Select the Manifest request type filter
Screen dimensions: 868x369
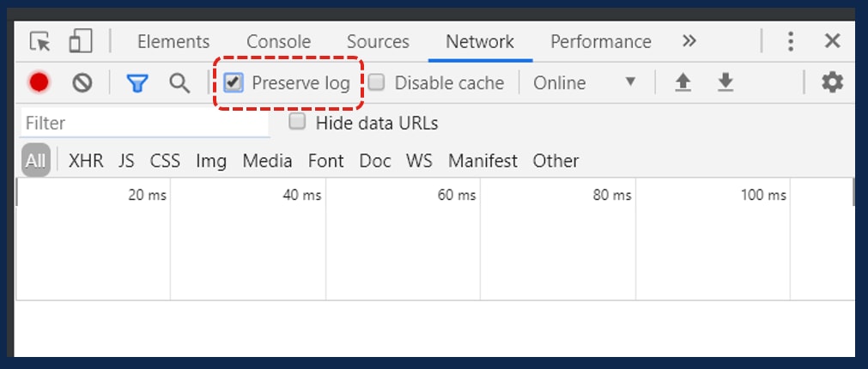point(483,161)
